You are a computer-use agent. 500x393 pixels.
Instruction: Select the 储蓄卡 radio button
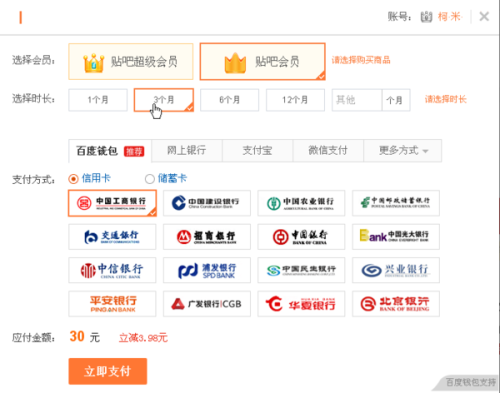[x=150, y=179]
